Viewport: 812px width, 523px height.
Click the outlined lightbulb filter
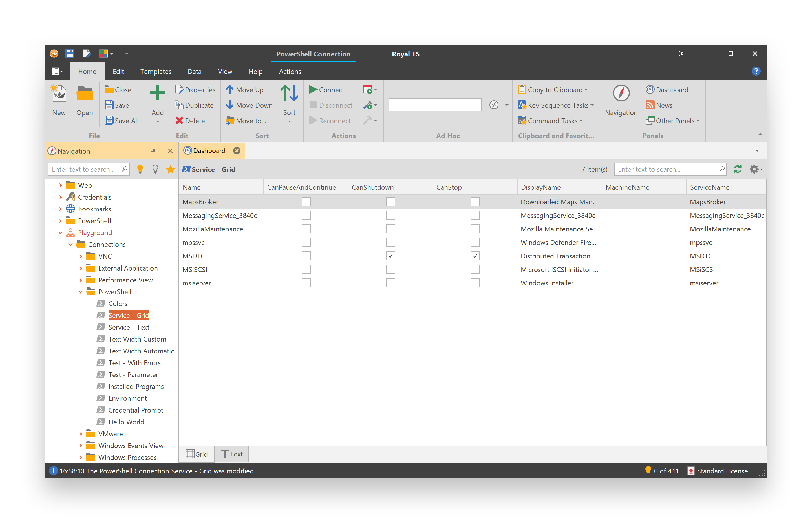(x=155, y=169)
